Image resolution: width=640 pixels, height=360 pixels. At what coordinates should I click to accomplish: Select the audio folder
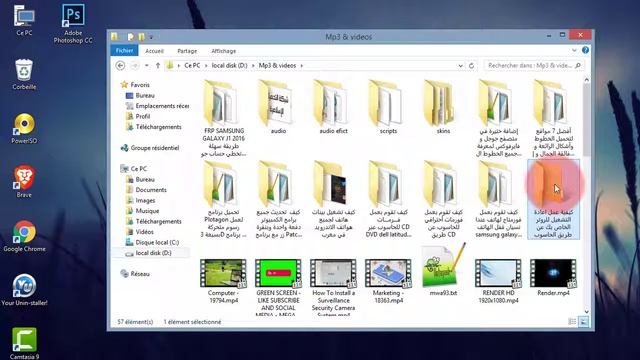click(x=278, y=107)
